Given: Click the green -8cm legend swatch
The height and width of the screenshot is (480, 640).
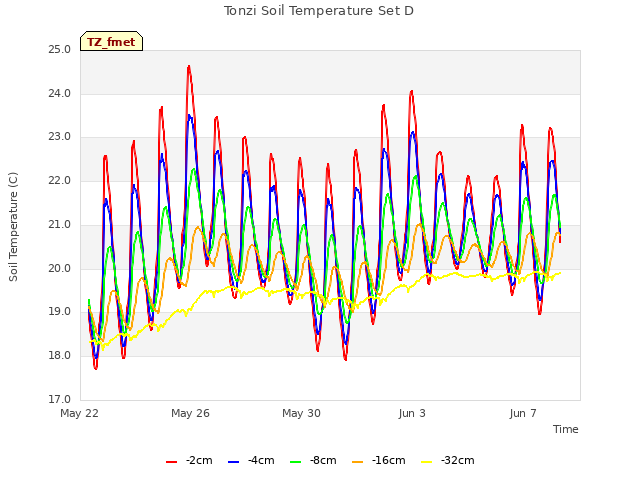Looking at the screenshot, I should pyautogui.click(x=296, y=462).
